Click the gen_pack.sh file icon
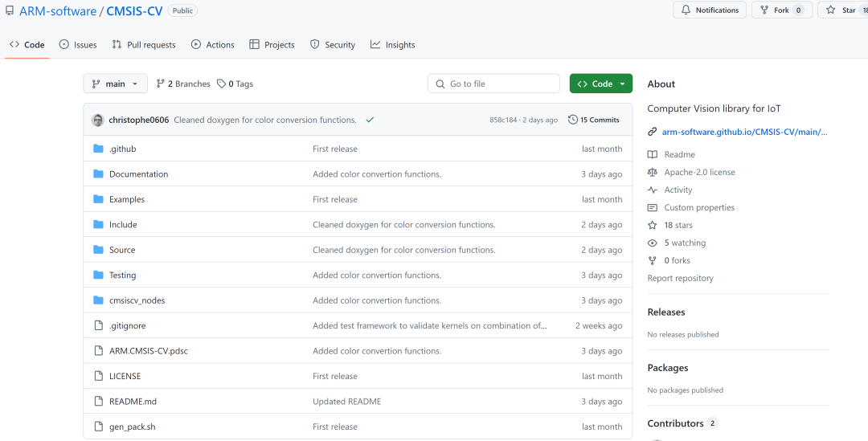 click(99, 427)
